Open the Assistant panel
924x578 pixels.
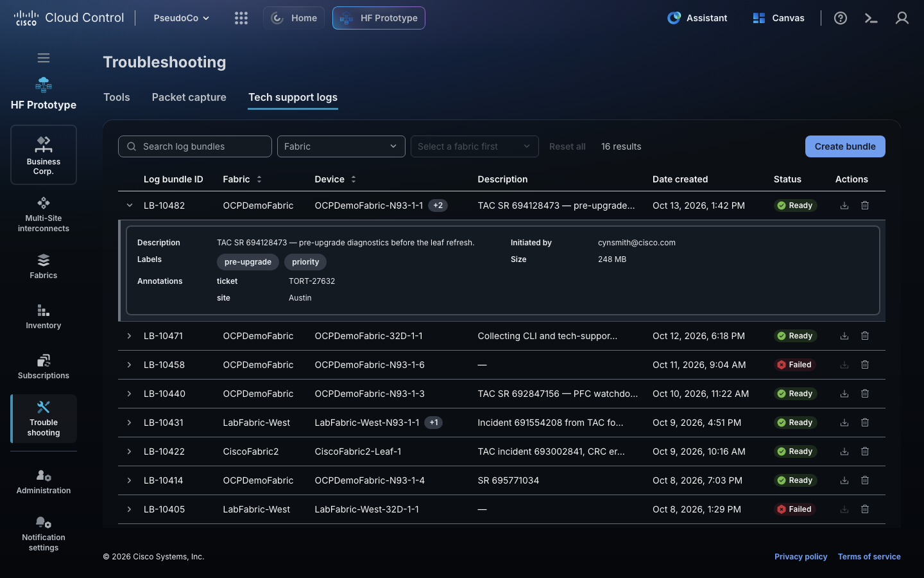pos(697,18)
